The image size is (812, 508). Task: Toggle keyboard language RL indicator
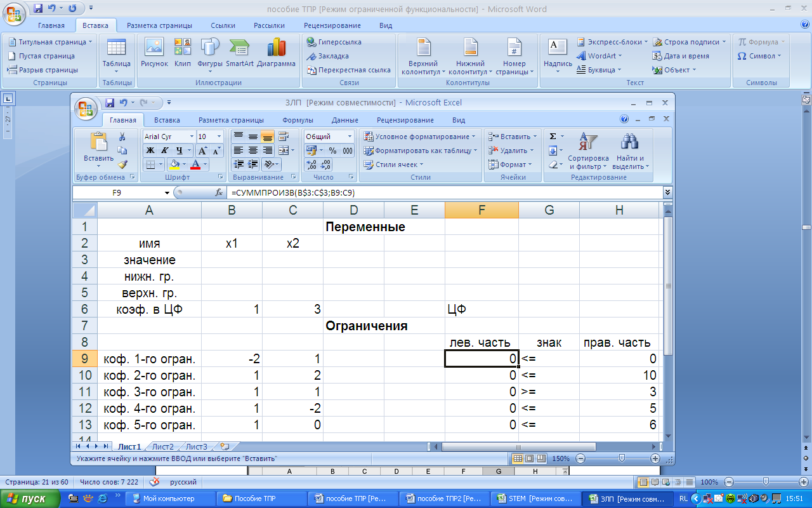pos(683,498)
